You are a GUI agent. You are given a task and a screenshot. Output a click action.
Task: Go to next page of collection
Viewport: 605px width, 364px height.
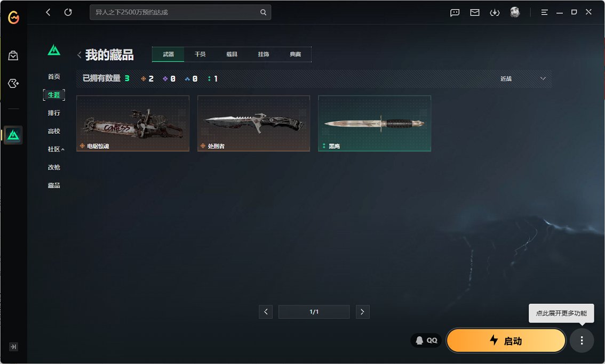(x=362, y=312)
